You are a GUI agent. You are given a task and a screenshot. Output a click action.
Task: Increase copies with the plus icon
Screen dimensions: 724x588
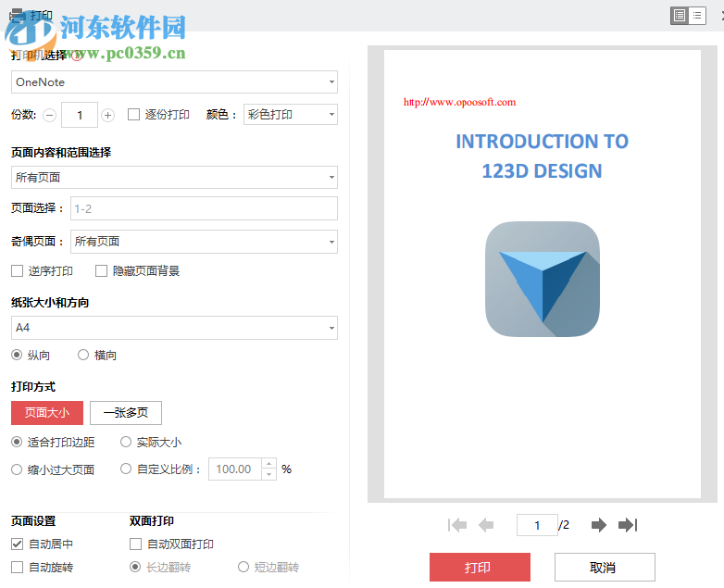(108, 115)
